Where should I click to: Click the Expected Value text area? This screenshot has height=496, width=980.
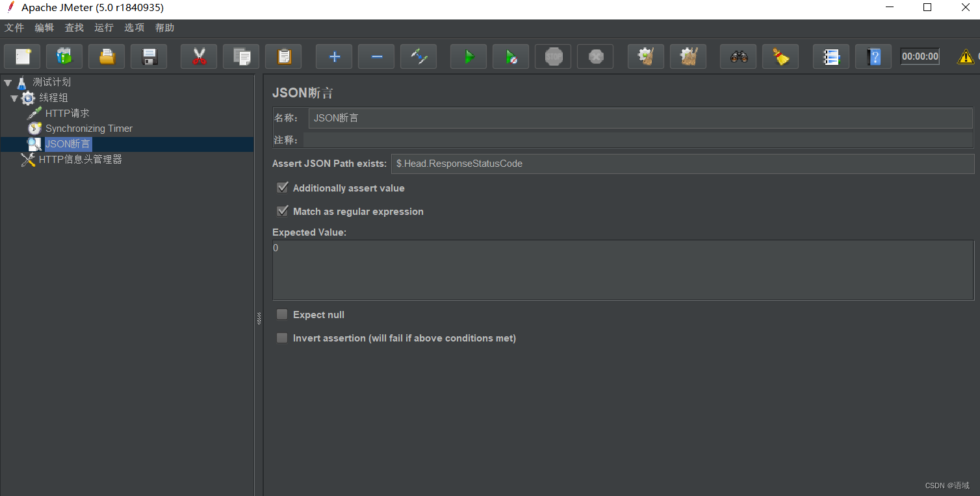(623, 269)
